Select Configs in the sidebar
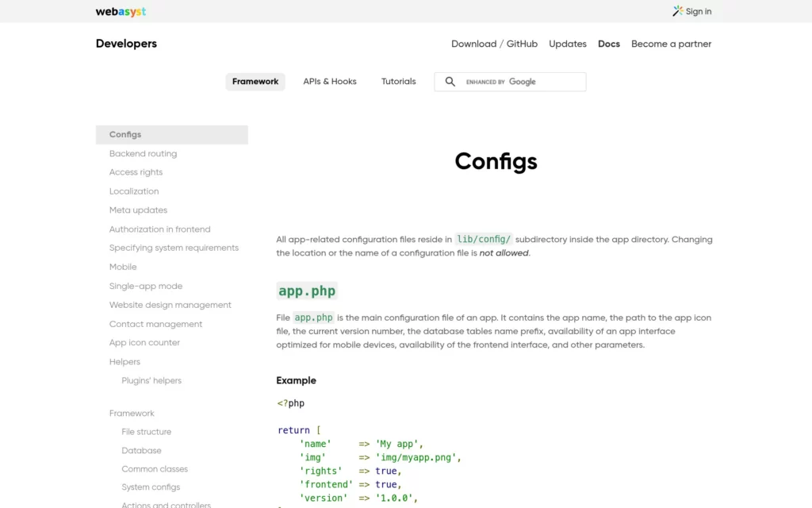Image resolution: width=812 pixels, height=508 pixels. pyautogui.click(x=172, y=135)
